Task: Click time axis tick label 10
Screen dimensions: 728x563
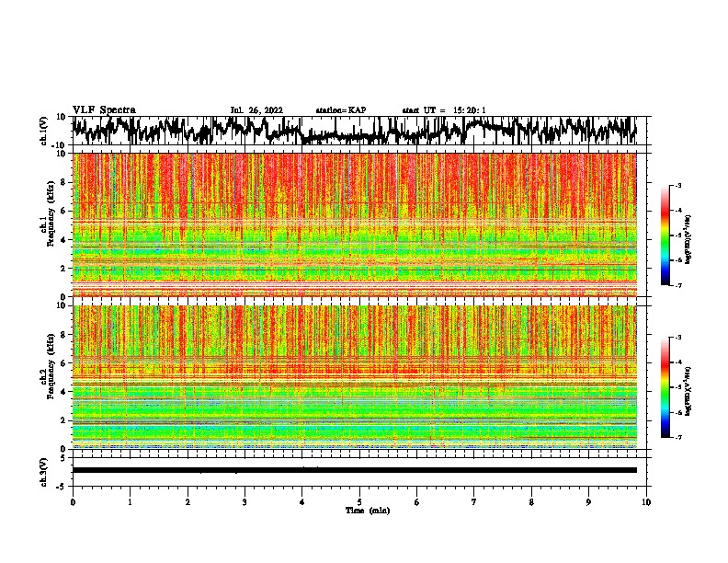Action: click(646, 502)
